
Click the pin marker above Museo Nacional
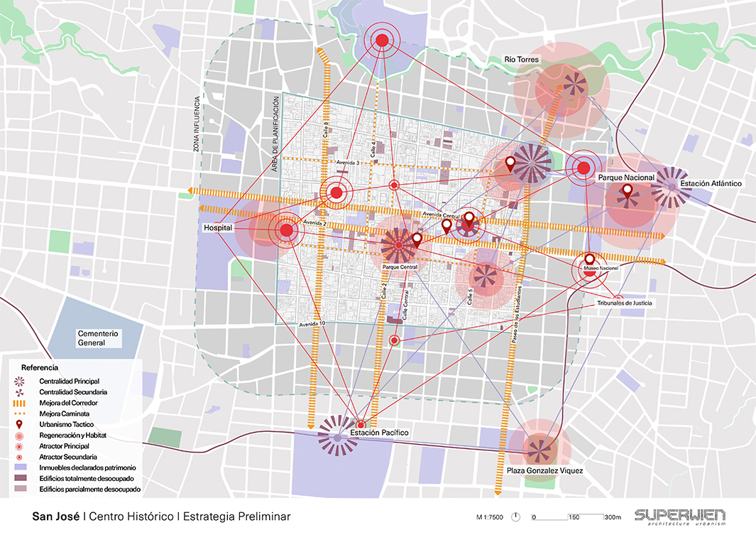click(589, 259)
